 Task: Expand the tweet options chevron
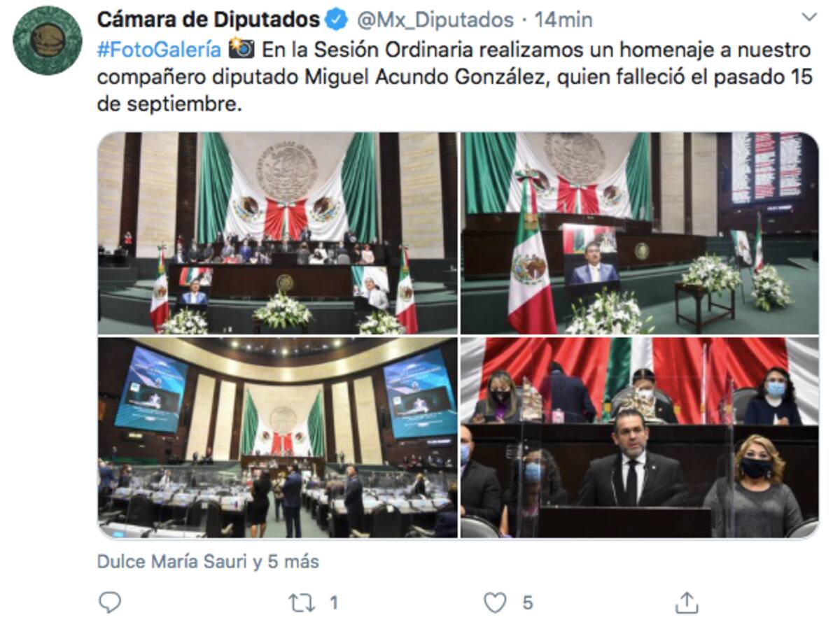point(808,17)
